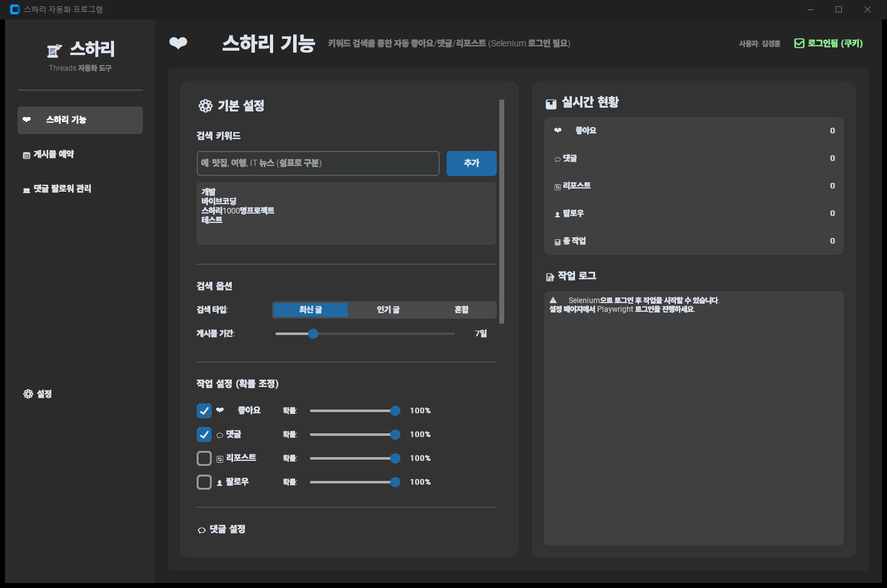
Task: Click the person icon in 팔로우 status row
Action: click(x=558, y=214)
